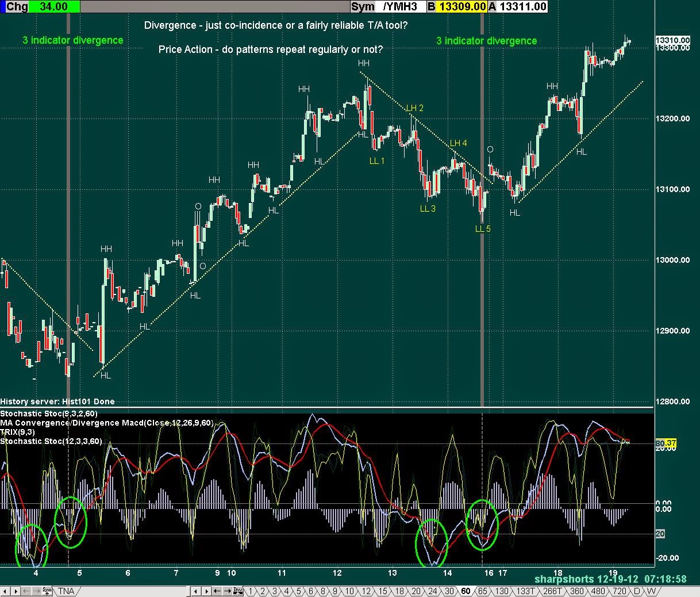Switch to the 12 minute interval tab
700x597 pixels.
366,591
